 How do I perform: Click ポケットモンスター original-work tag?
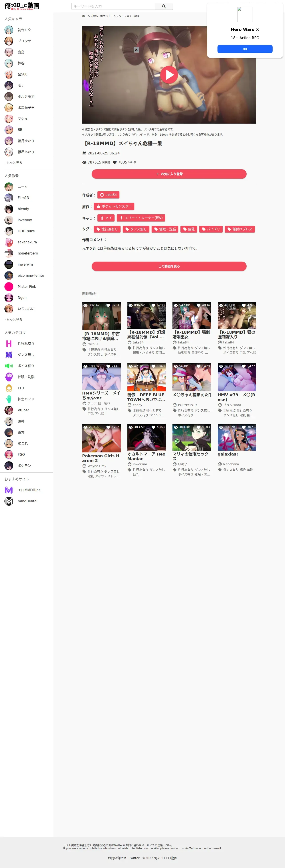114,206
